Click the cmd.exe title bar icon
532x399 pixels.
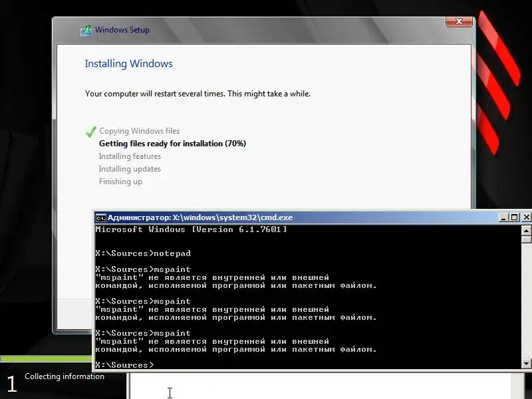[101, 217]
